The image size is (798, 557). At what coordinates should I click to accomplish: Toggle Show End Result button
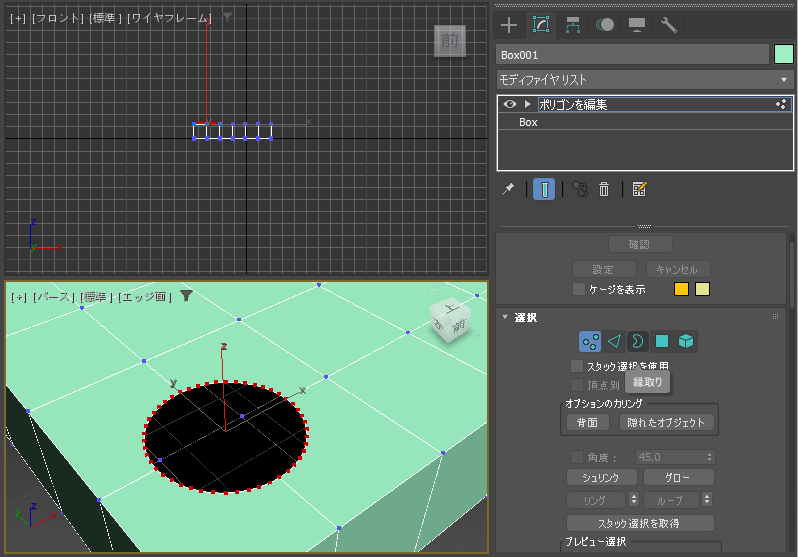pos(544,189)
